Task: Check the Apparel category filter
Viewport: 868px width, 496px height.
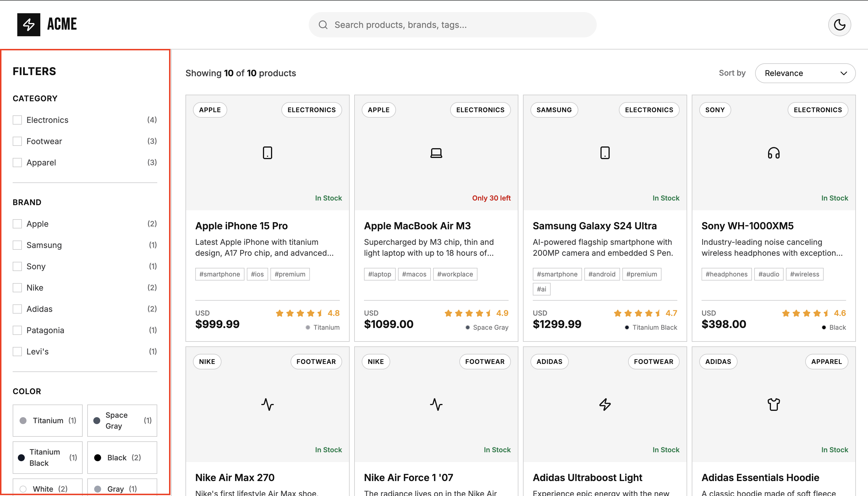Action: (17, 163)
